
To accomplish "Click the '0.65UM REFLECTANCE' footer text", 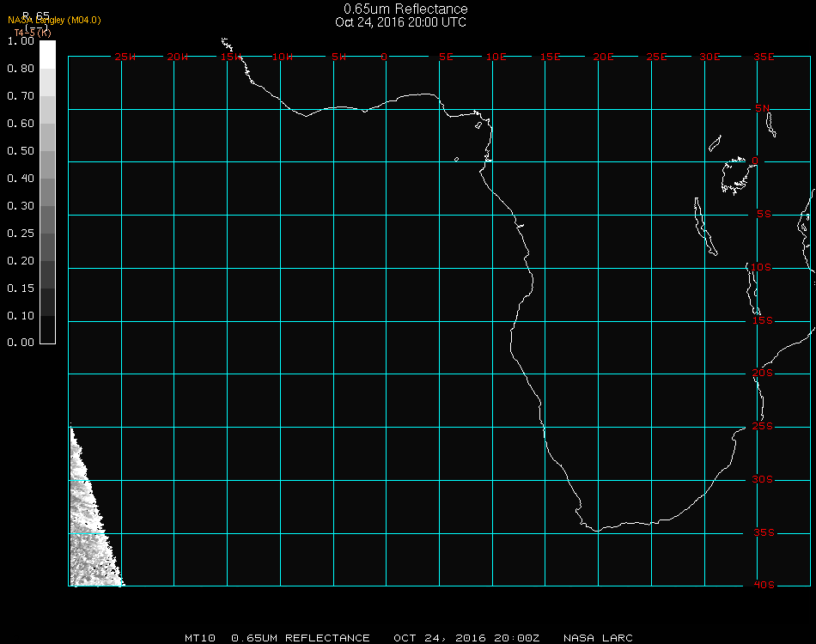I will 301,638.
